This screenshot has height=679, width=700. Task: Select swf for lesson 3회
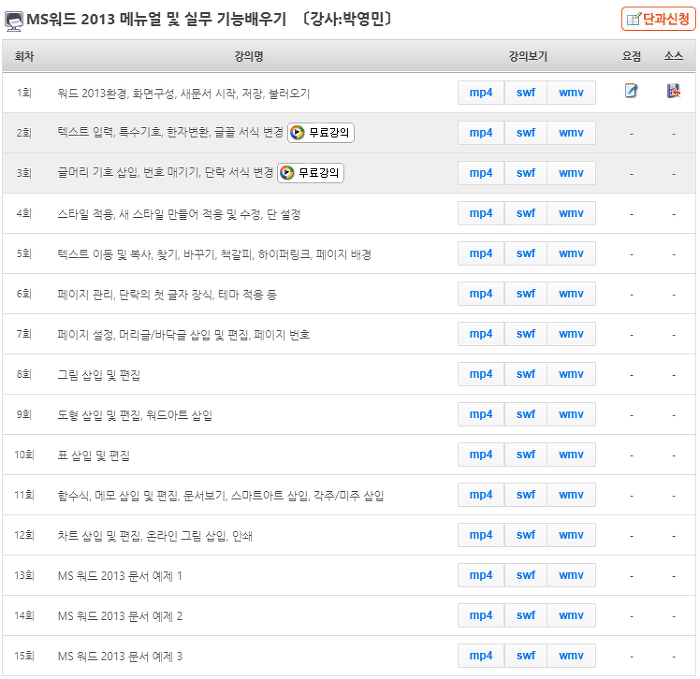(525, 173)
